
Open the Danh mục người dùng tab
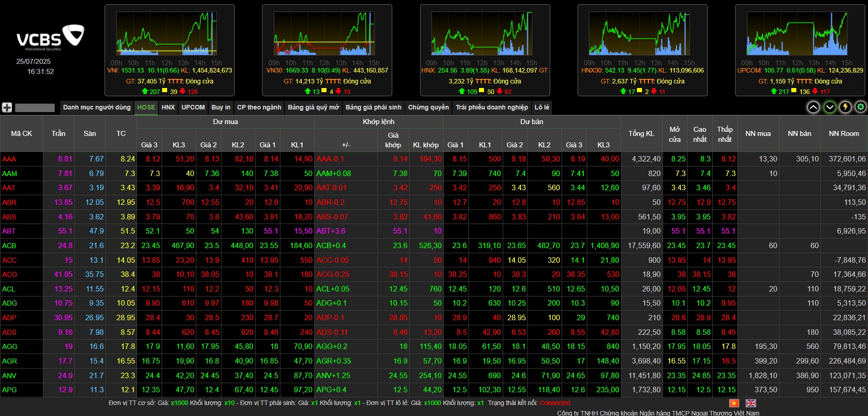pos(97,107)
